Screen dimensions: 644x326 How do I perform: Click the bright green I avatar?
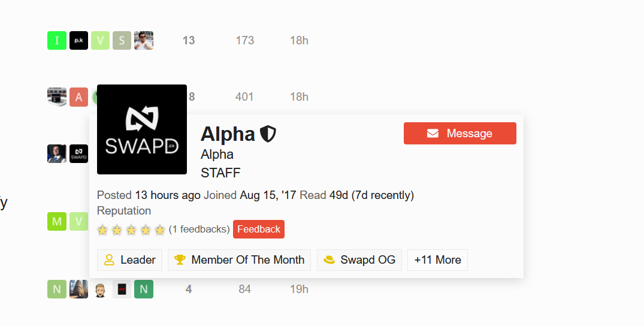click(x=57, y=40)
